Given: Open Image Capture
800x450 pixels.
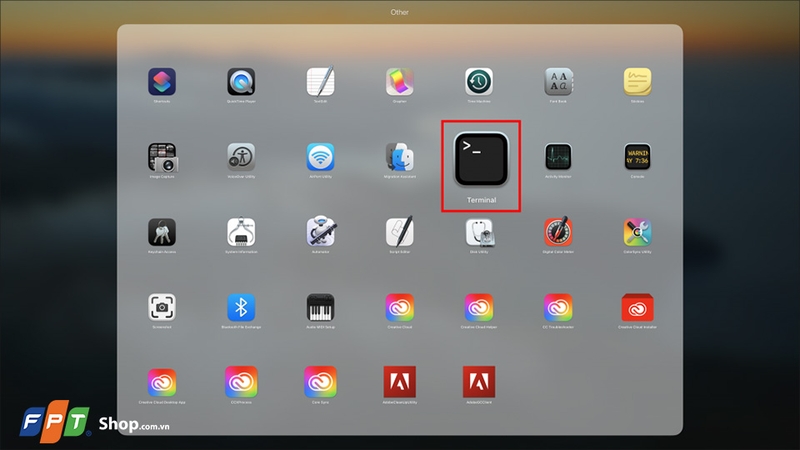Looking at the screenshot, I should pyautogui.click(x=162, y=157).
